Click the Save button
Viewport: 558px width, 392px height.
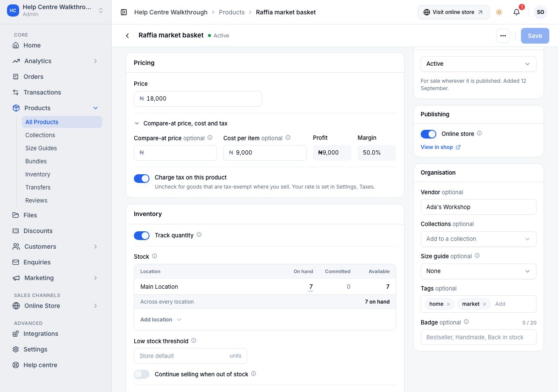(535, 36)
